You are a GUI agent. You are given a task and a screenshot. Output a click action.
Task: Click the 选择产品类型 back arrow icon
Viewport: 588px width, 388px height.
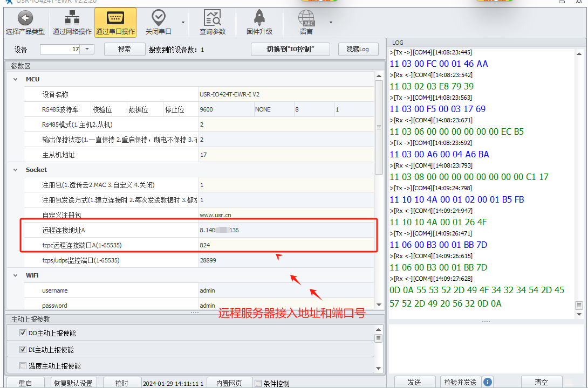[x=25, y=18]
